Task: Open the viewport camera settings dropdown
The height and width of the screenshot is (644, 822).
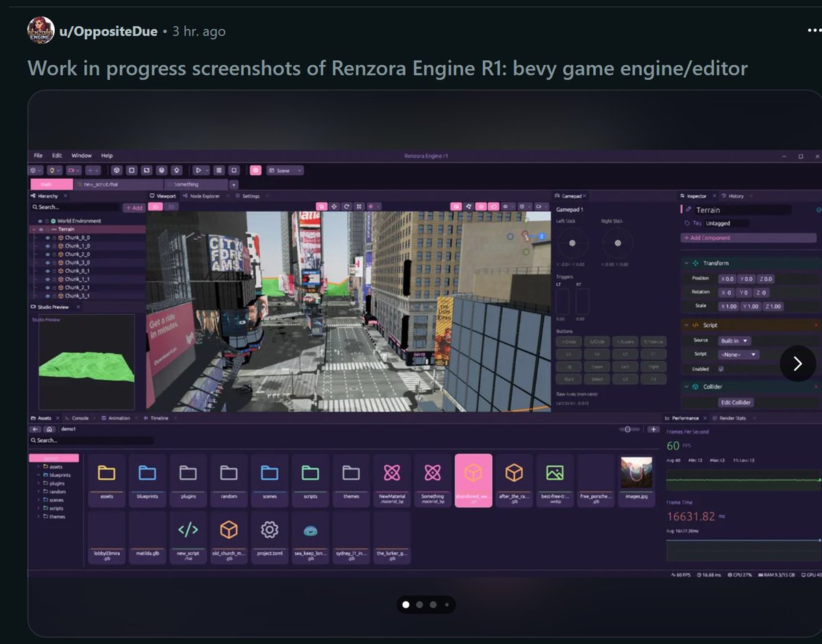Action: 542,206
